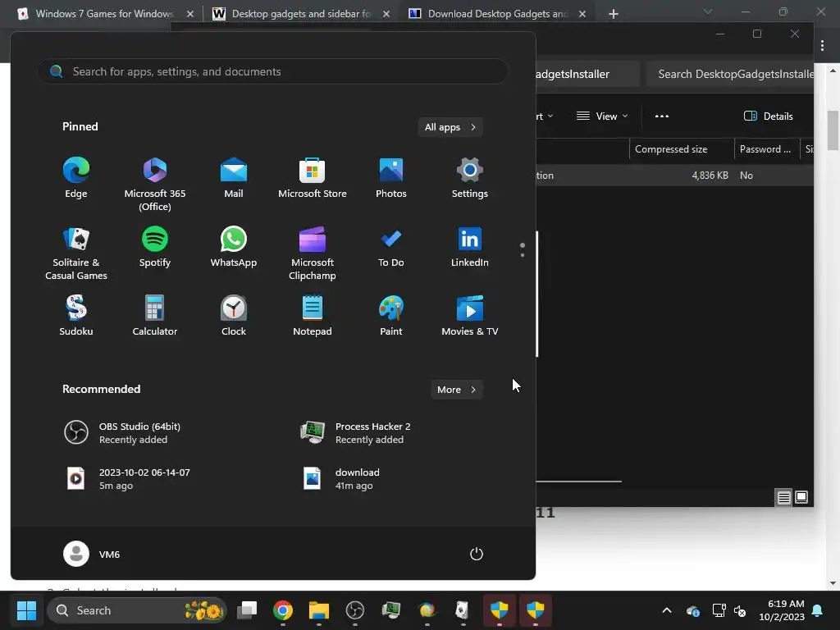
Task: Toggle the Details pane in File Explorer
Action: [768, 116]
